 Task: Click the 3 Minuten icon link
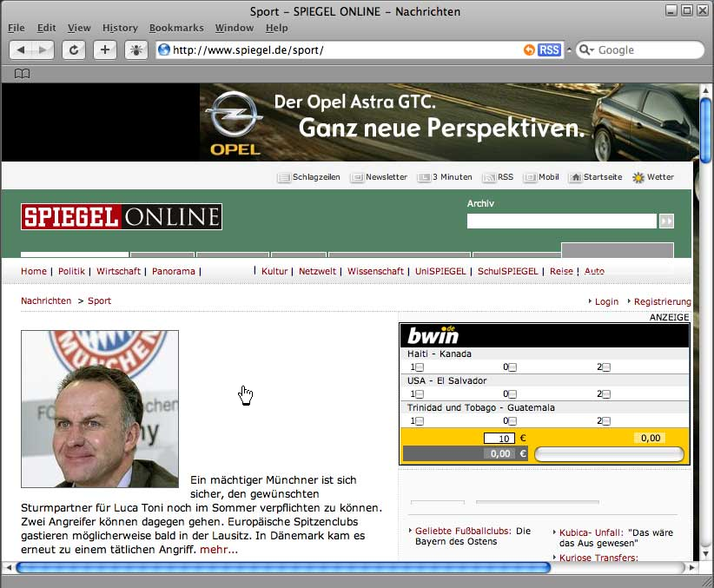tap(424, 178)
